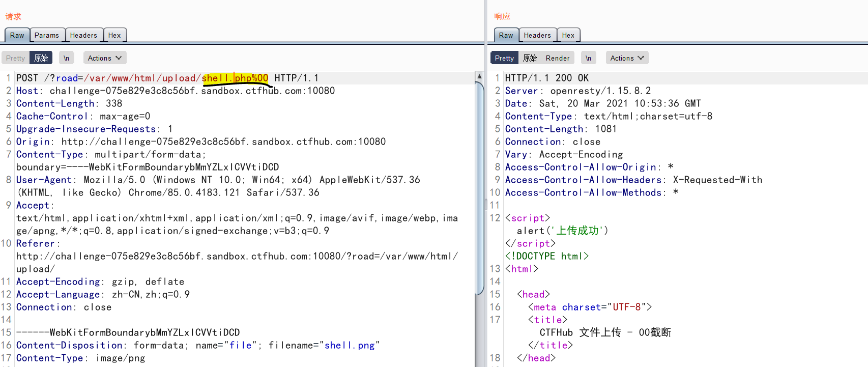868x367 pixels.
Task: Select Pretty view in response panel
Action: pyautogui.click(x=504, y=58)
